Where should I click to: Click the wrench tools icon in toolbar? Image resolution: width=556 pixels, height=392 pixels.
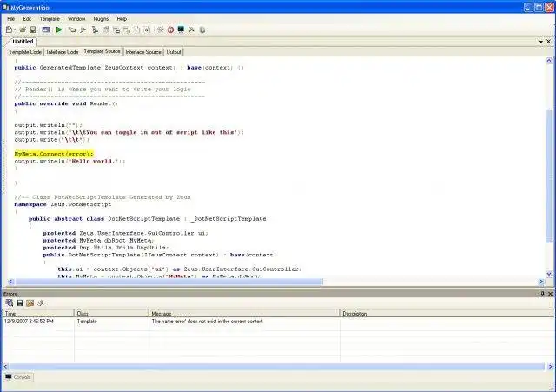click(191, 30)
